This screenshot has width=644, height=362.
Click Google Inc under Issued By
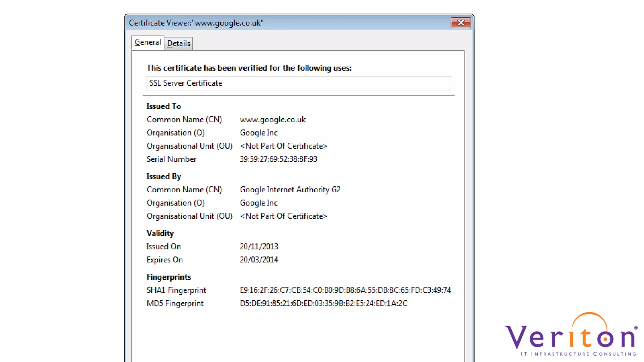point(258,203)
